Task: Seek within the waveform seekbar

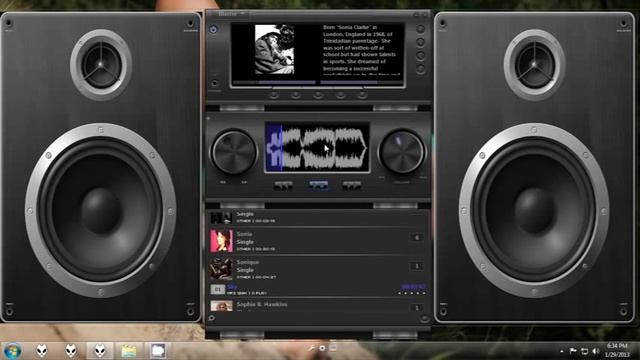Action: [318, 147]
